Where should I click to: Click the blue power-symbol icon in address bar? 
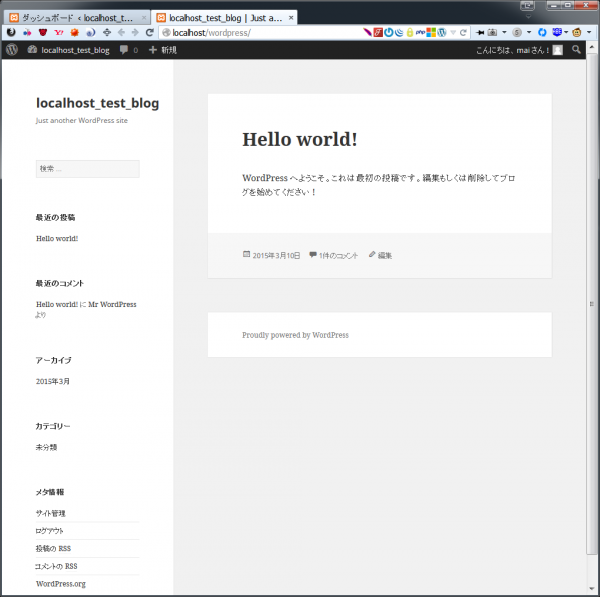[x=389, y=33]
